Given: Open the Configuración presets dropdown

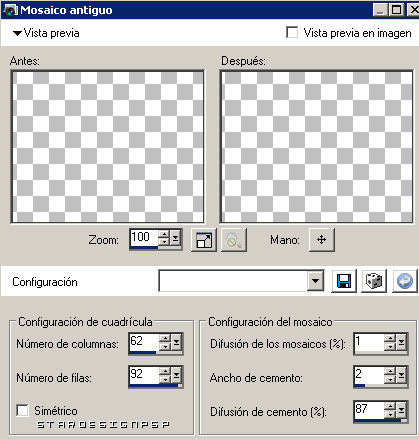Looking at the screenshot, I should pos(315,281).
